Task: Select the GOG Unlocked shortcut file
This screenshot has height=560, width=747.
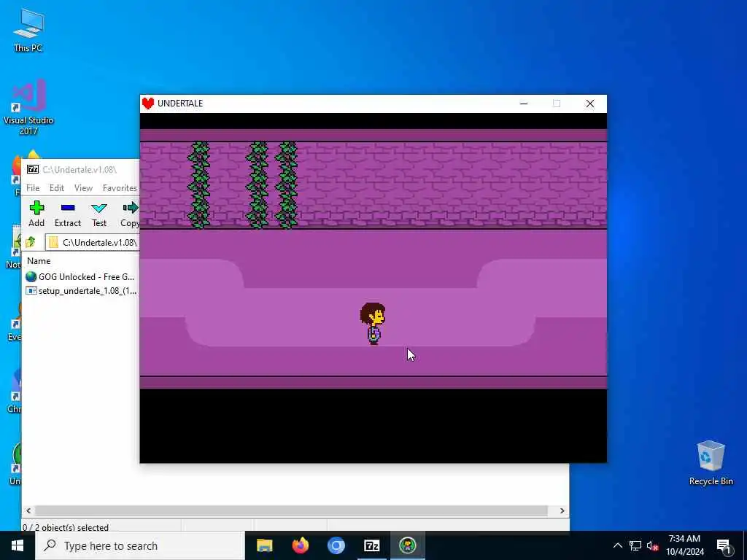Action: (x=80, y=276)
